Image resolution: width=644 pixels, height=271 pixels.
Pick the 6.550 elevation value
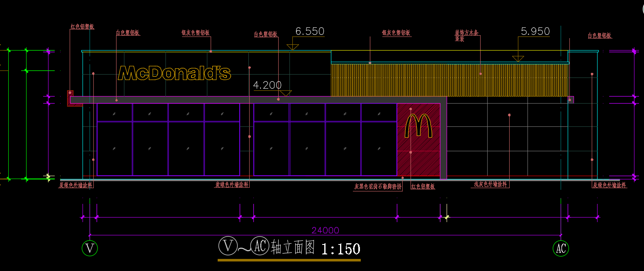pos(310,31)
